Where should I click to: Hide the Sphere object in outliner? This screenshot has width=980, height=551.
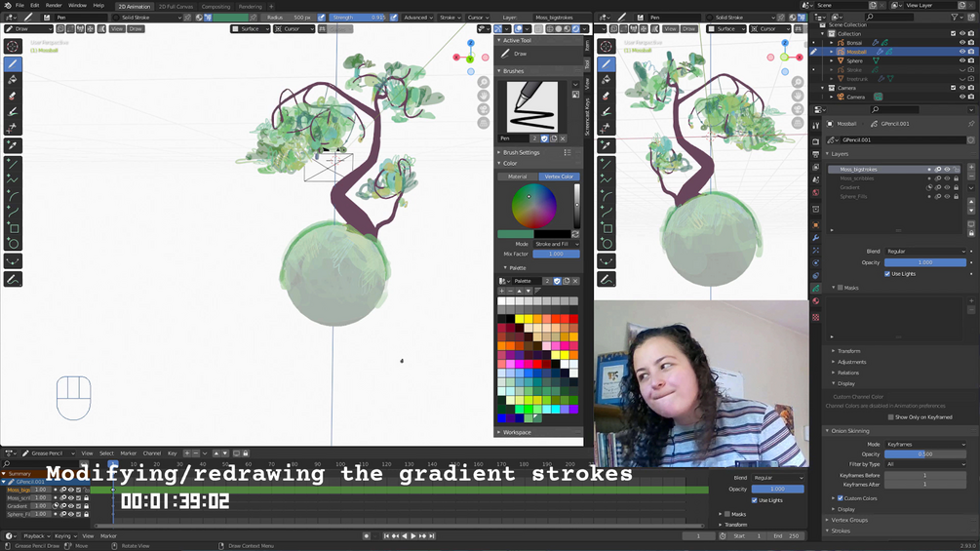(x=961, y=60)
